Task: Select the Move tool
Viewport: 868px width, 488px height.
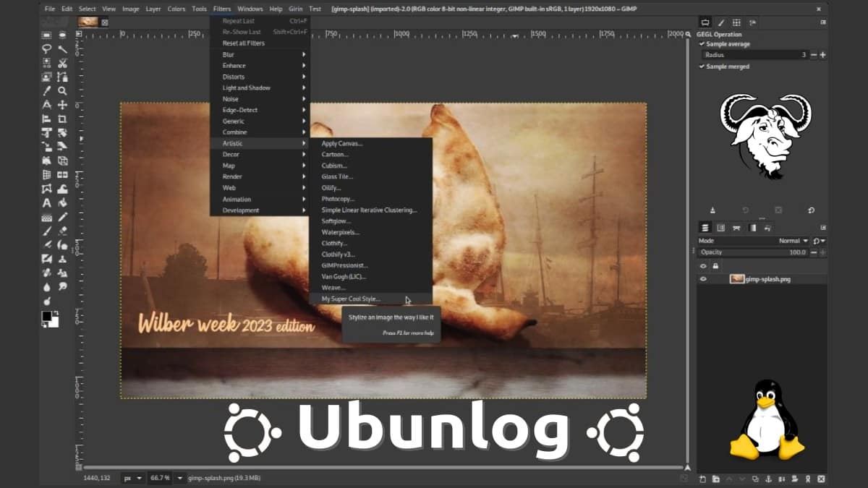Action: (62, 105)
